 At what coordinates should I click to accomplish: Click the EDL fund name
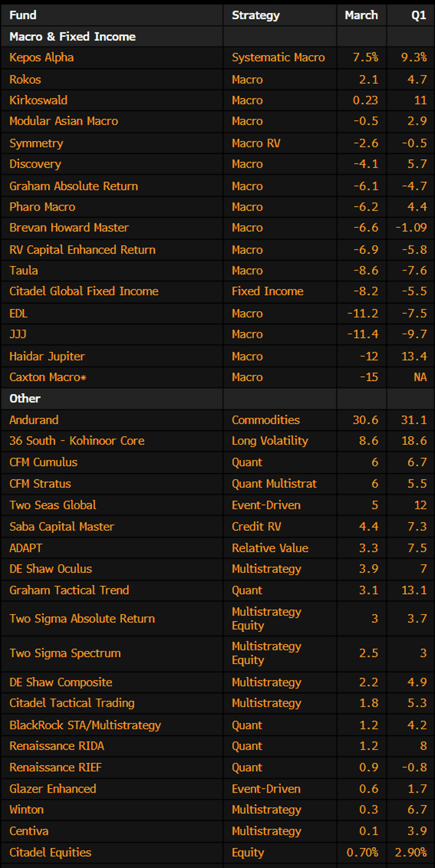pyautogui.click(x=18, y=313)
